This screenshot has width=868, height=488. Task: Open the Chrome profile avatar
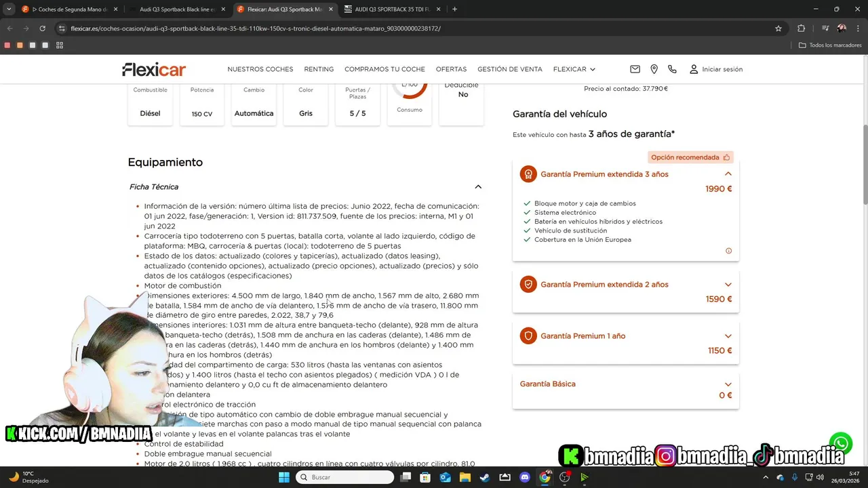(x=842, y=28)
